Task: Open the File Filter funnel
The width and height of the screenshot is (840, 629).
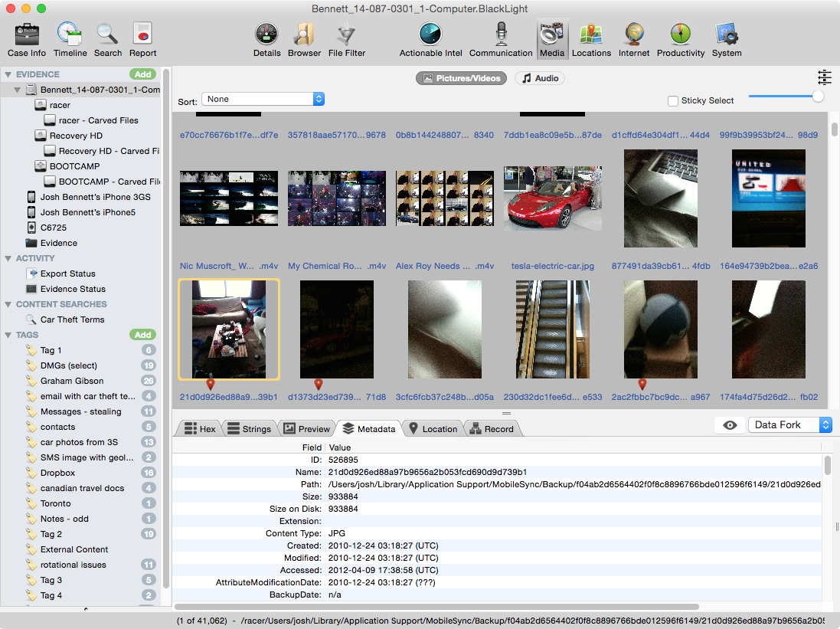Action: pos(347,34)
